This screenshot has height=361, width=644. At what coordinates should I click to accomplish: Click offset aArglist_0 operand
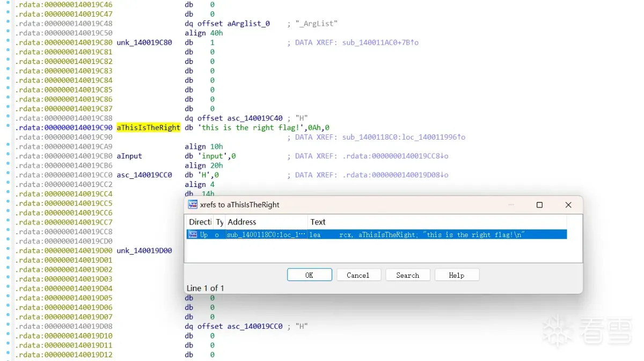tap(234, 24)
